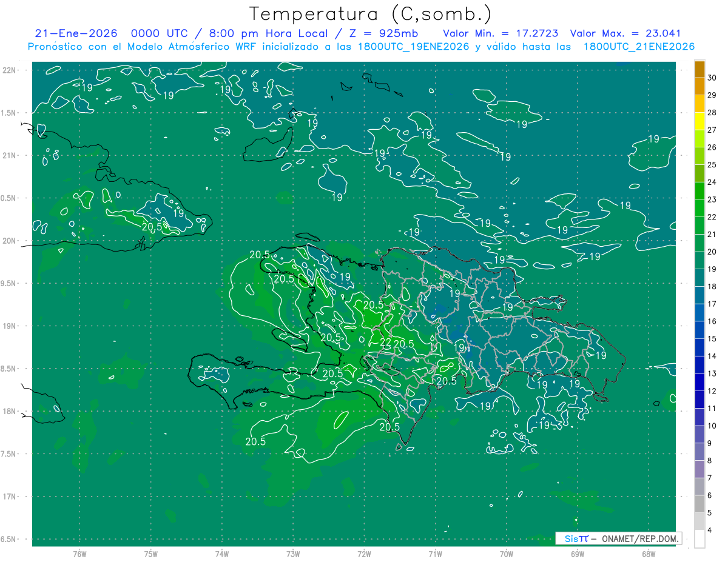This screenshot has width=728, height=562.
Task: Click the valid-until time '1800UTC_21ENE2026'
Action: (639, 47)
